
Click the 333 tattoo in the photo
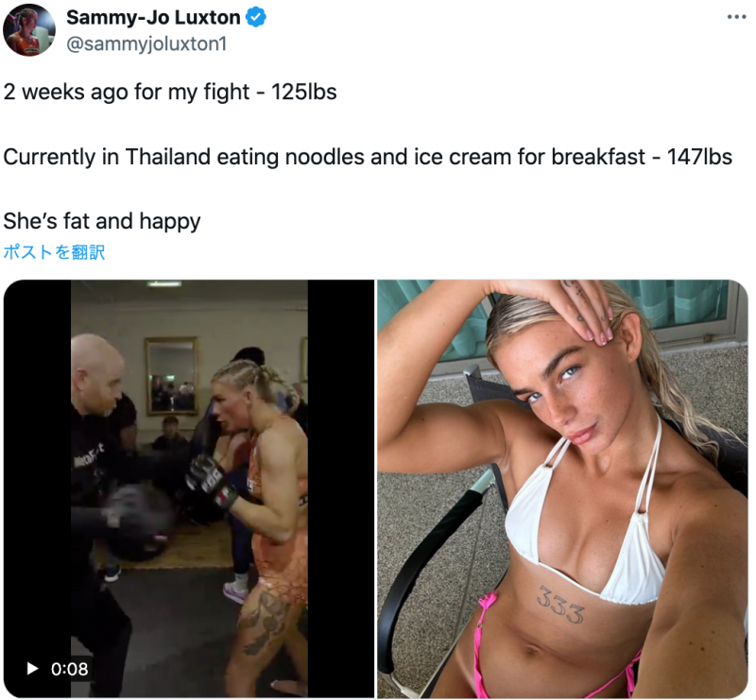pyautogui.click(x=559, y=605)
